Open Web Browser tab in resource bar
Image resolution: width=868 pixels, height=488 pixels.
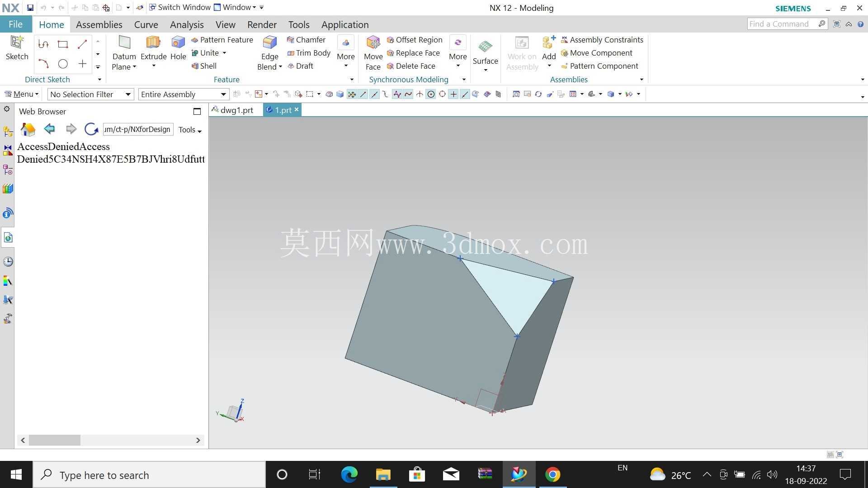8,238
